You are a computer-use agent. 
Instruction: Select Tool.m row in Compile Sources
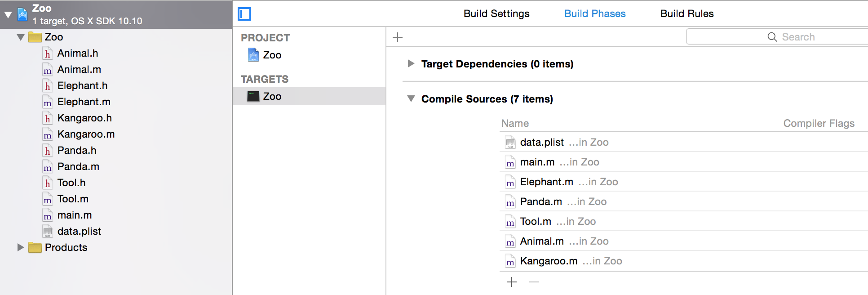click(684, 221)
